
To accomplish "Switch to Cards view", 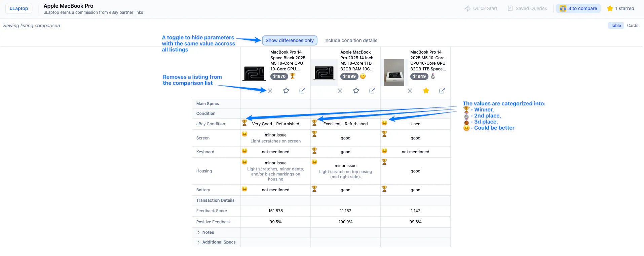I will pos(633,26).
